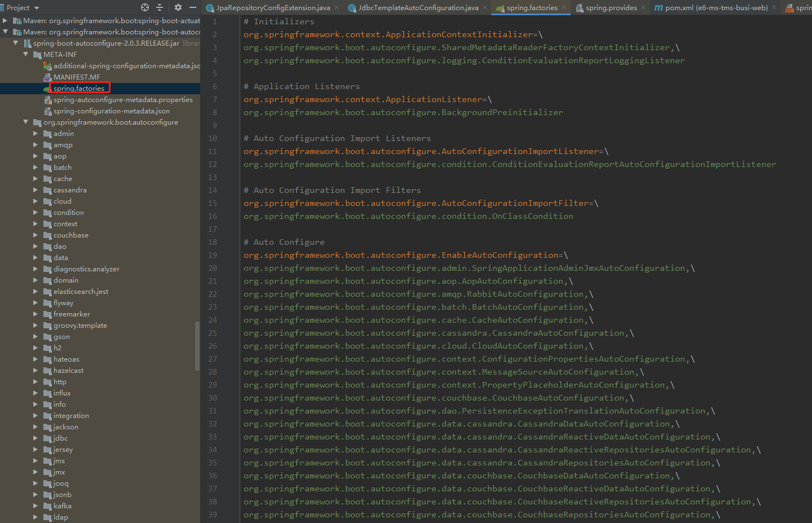812x523 pixels.
Task: Select MANIFEST.MF in the project tree
Action: pyautogui.click(x=77, y=77)
